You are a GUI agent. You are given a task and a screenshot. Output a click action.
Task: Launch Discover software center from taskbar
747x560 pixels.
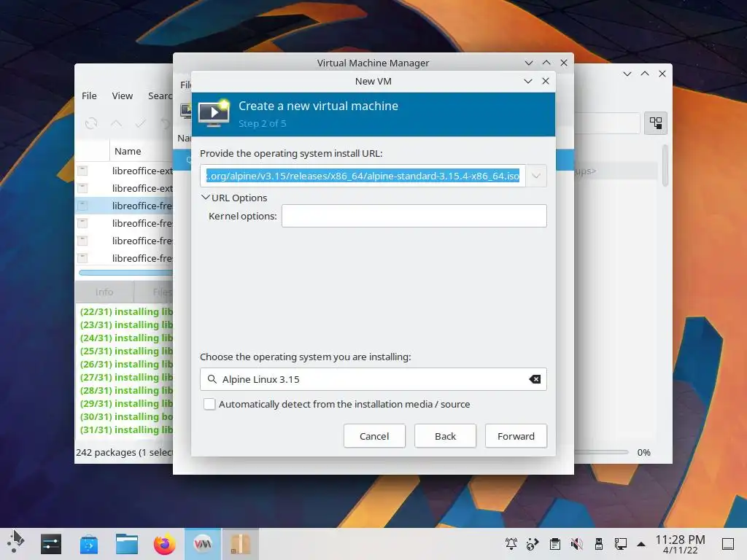pyautogui.click(x=89, y=544)
